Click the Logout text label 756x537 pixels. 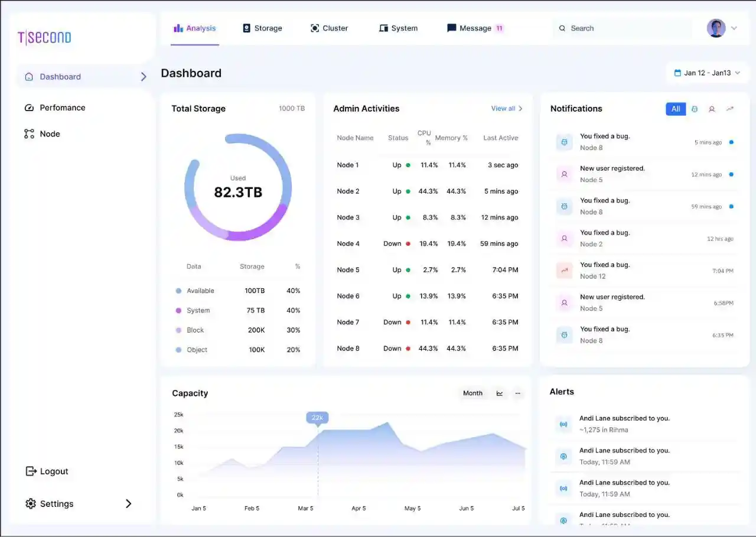pos(54,471)
